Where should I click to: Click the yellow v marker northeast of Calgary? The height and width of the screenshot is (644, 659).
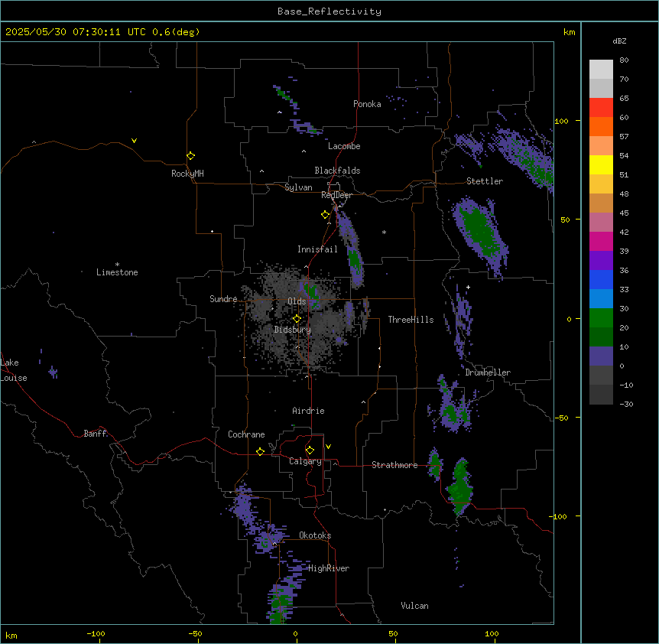point(328,447)
